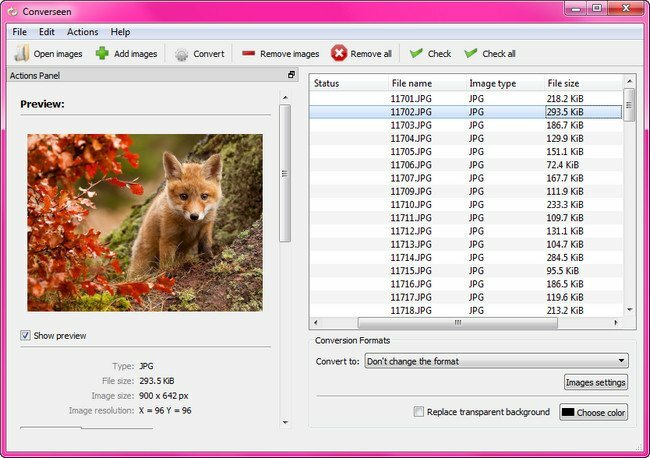Open the Edit menu
Viewport: 650px width, 458px height.
pos(47,32)
